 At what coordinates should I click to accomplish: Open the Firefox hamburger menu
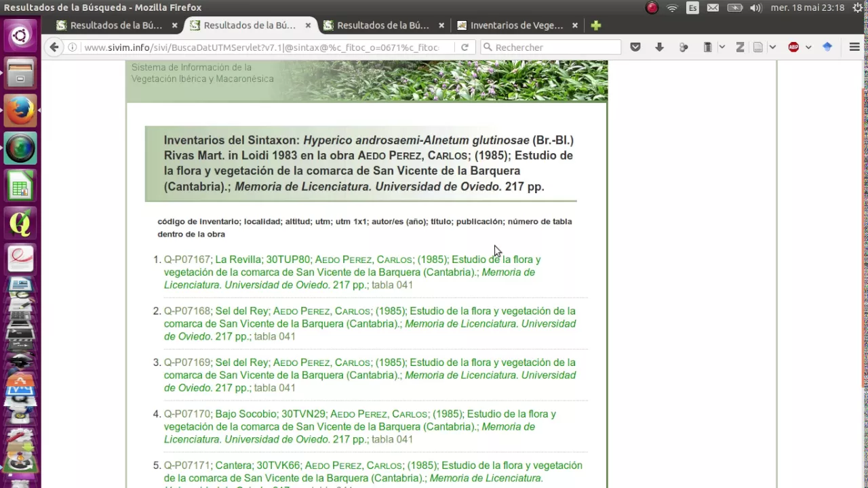854,47
